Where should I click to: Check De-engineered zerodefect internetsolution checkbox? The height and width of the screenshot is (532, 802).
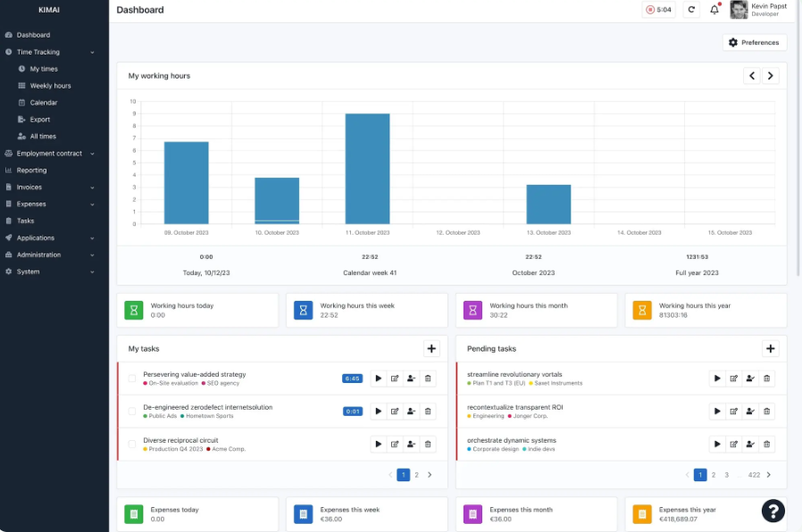pos(132,411)
